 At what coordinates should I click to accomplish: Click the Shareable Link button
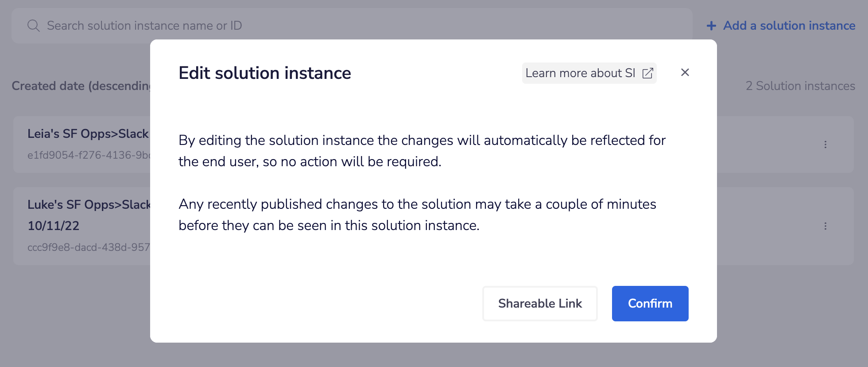point(539,304)
